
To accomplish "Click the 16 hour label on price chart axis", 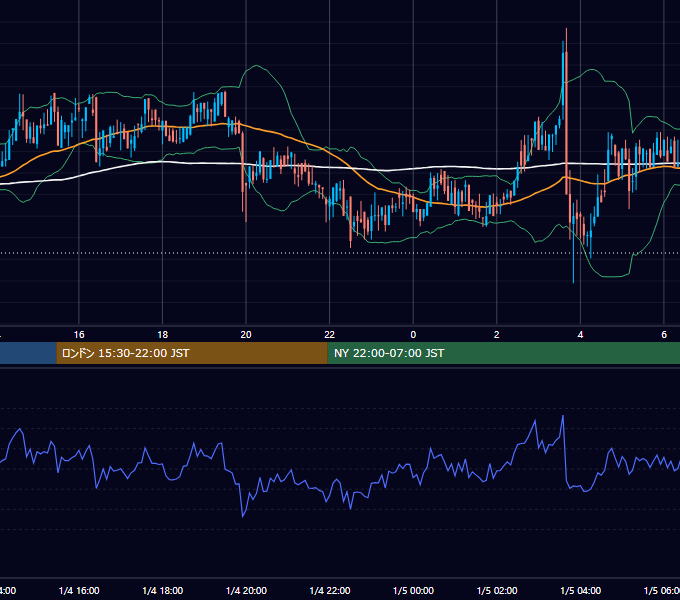I will point(79,335).
